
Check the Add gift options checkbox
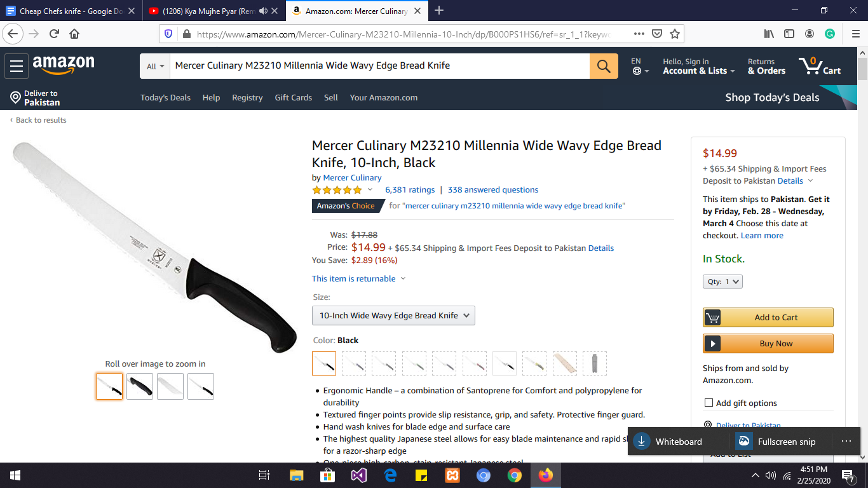(x=709, y=403)
